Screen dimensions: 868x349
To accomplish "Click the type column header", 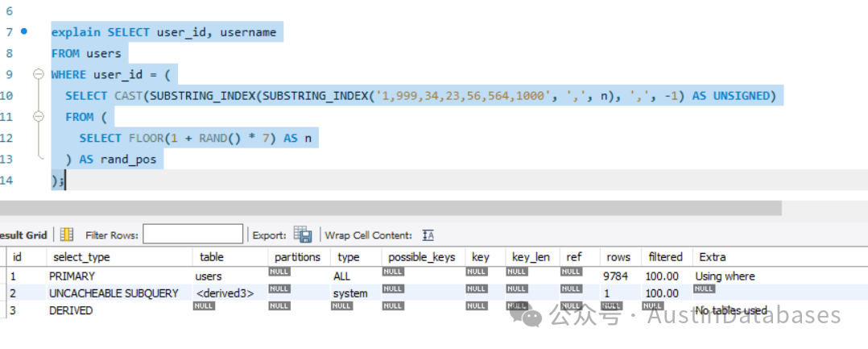I will pos(348,257).
